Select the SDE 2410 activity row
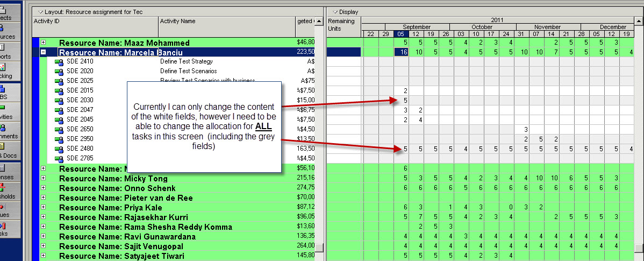This screenshot has width=644, height=261. [x=181, y=62]
